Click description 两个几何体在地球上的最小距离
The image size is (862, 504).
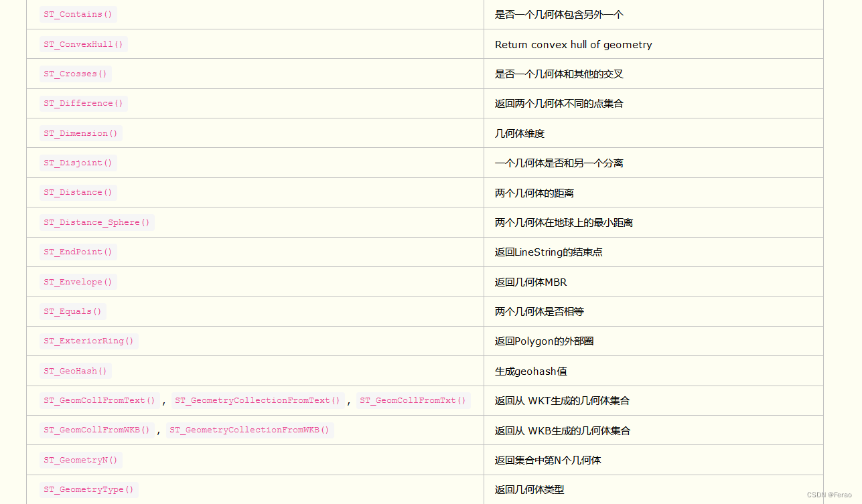coord(564,222)
